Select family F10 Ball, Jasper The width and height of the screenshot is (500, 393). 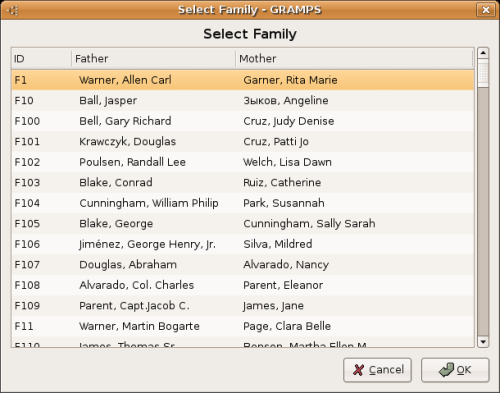point(243,101)
